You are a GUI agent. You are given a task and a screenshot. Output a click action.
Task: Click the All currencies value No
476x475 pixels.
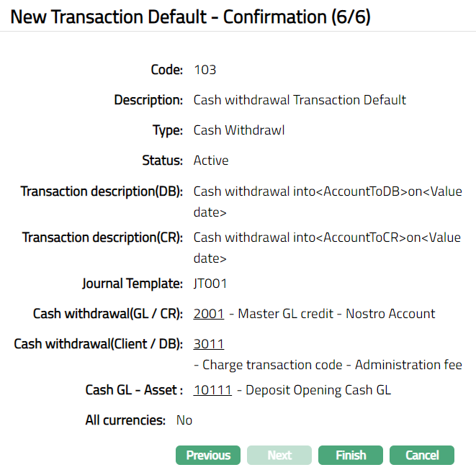pyautogui.click(x=184, y=420)
